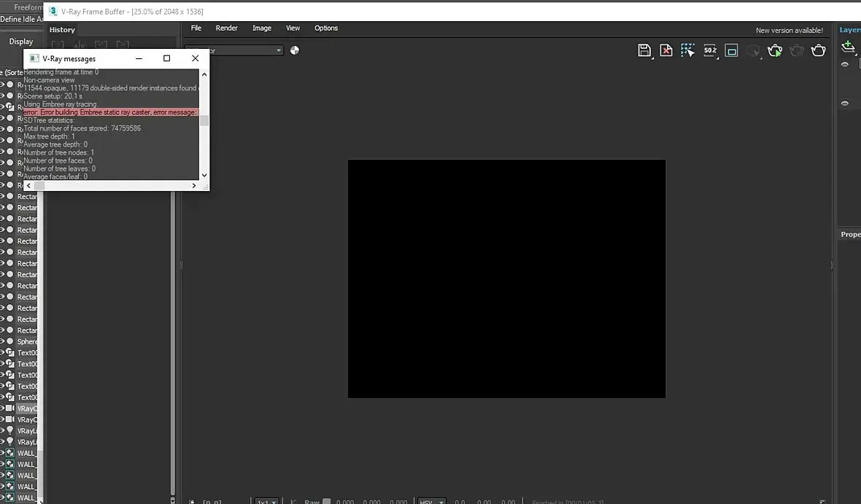The height and width of the screenshot is (504, 861).
Task: Minimize the V-Ray messages window
Action: 139,58
